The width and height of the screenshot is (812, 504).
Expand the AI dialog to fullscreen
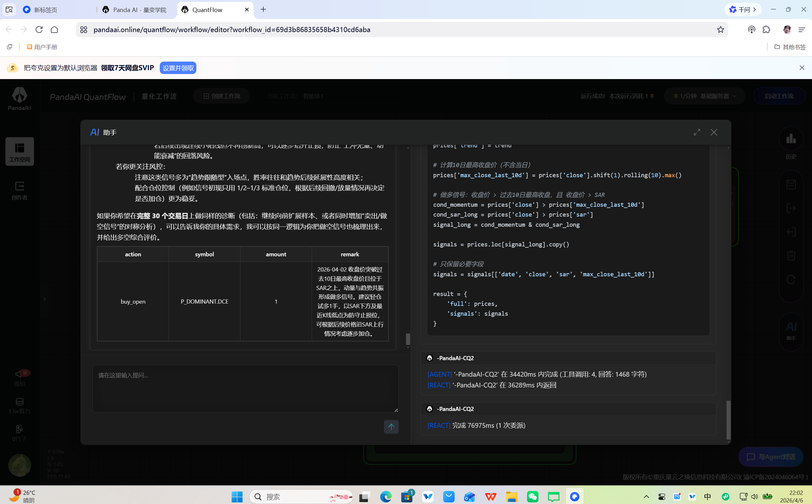(697, 132)
